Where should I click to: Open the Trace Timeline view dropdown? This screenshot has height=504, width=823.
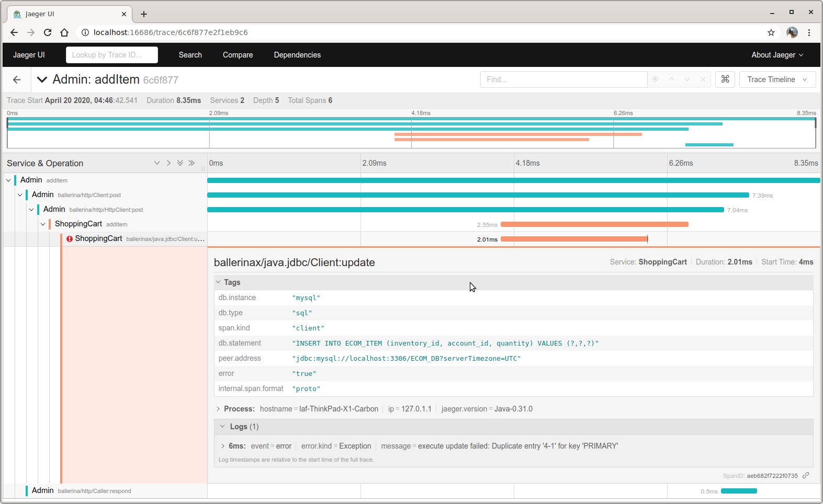pos(776,79)
